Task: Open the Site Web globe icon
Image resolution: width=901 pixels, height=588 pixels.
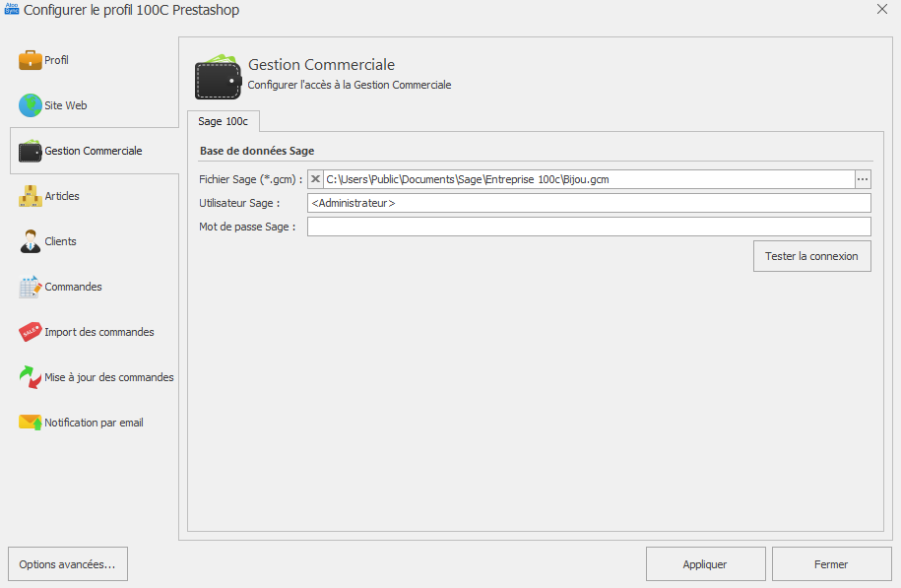Action: [31, 105]
